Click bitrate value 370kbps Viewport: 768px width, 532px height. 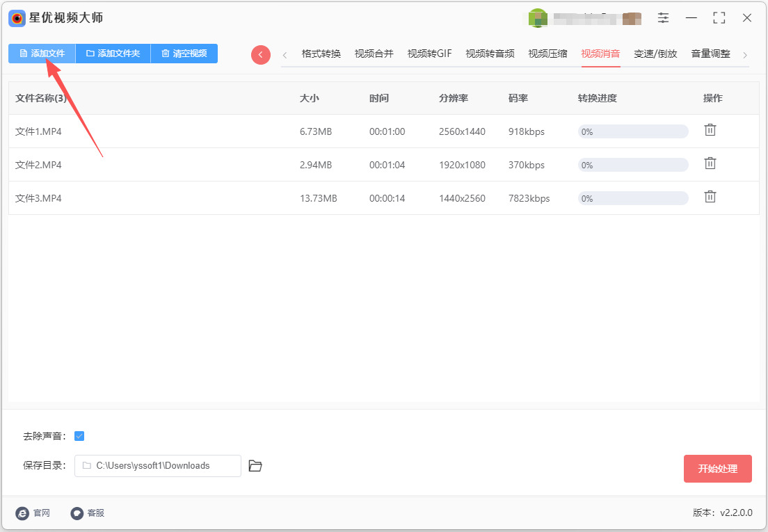point(527,165)
